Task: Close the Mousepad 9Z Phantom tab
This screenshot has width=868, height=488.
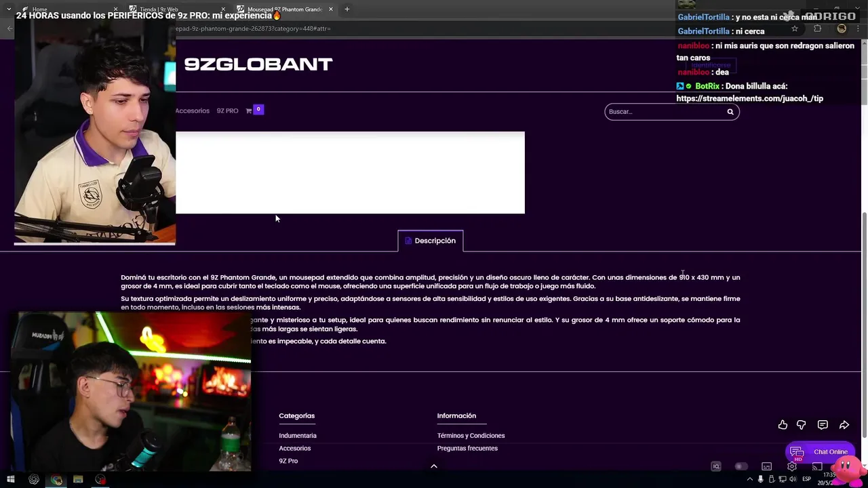Action: (x=331, y=9)
